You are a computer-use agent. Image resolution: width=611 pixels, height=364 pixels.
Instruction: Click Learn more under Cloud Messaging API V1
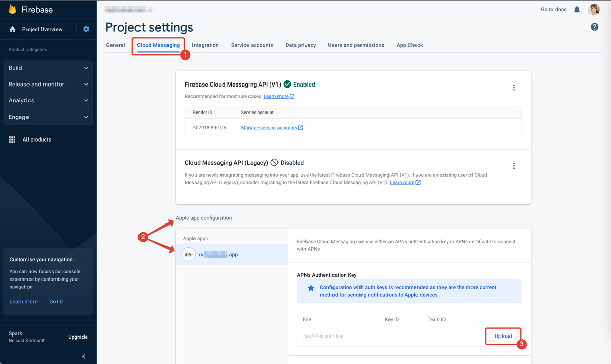point(279,97)
